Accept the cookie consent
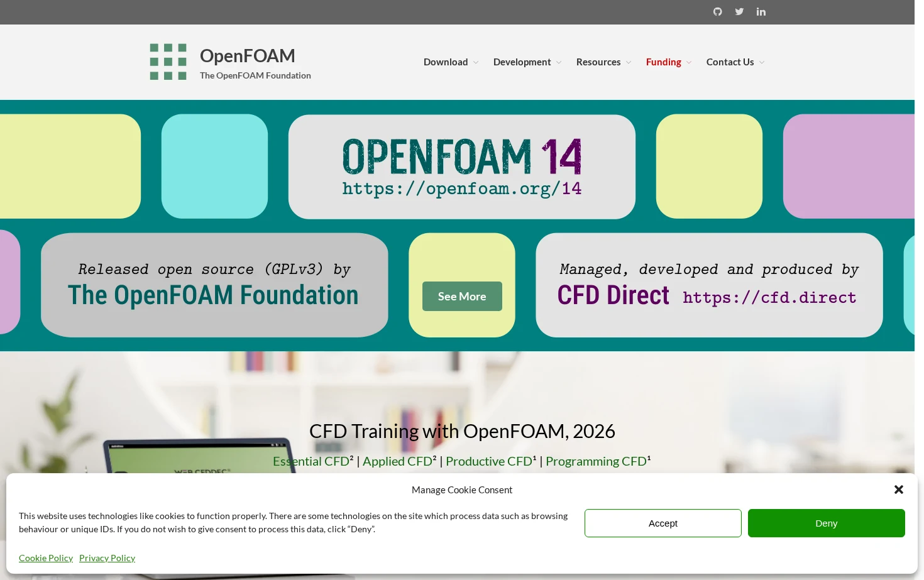Screen dimensions: 924x580 663,523
